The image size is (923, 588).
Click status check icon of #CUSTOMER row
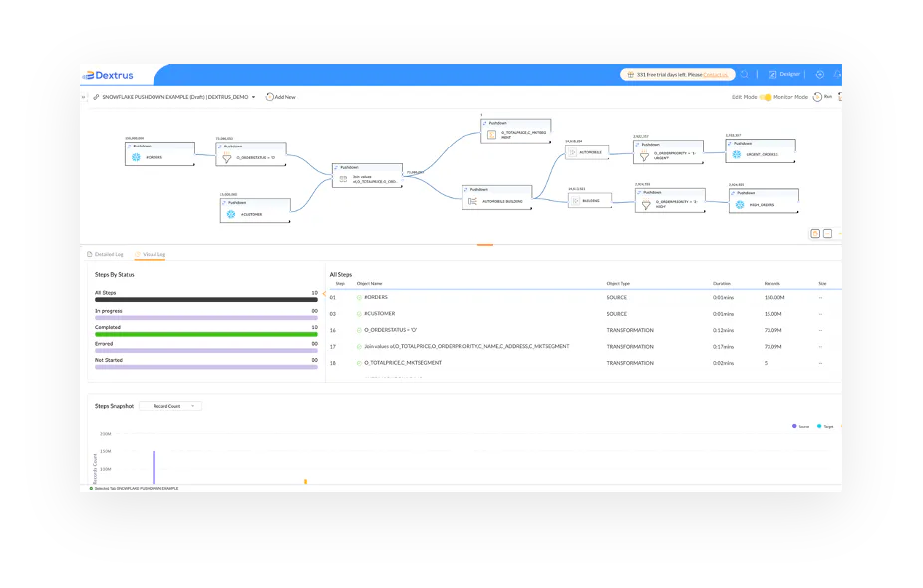(x=359, y=314)
